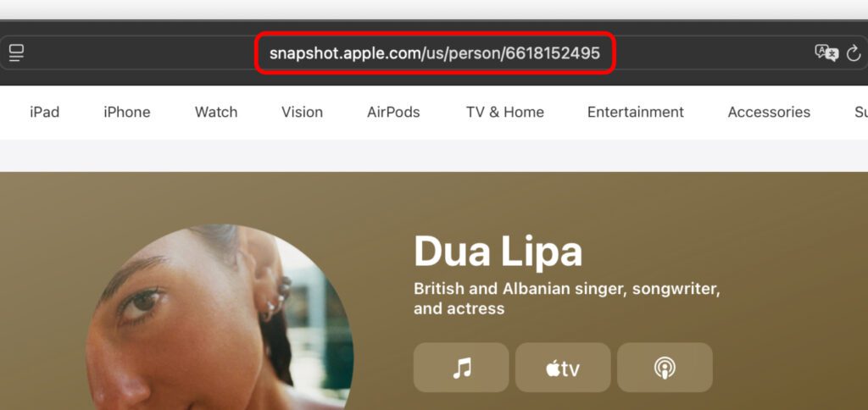The width and height of the screenshot is (868, 410).
Task: Open the Entertainment menu
Action: tap(636, 113)
